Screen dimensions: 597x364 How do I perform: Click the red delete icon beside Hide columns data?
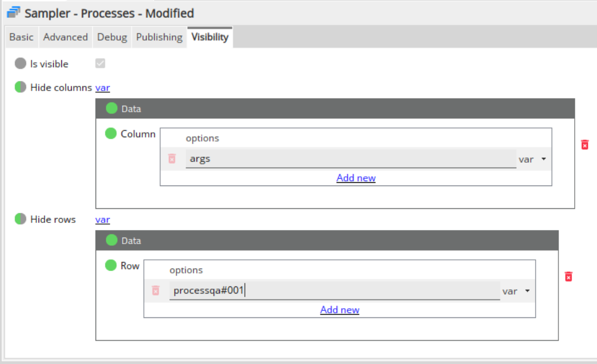pyautogui.click(x=585, y=145)
